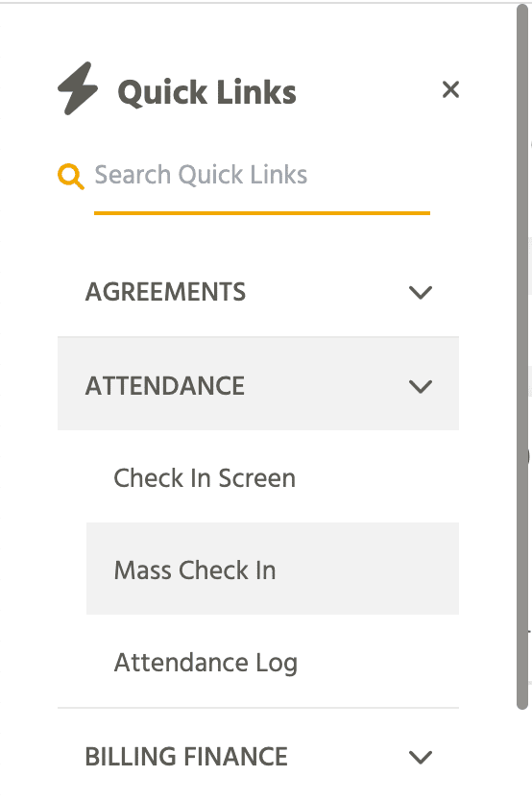Click the Quick Links heading text

pyautogui.click(x=206, y=92)
